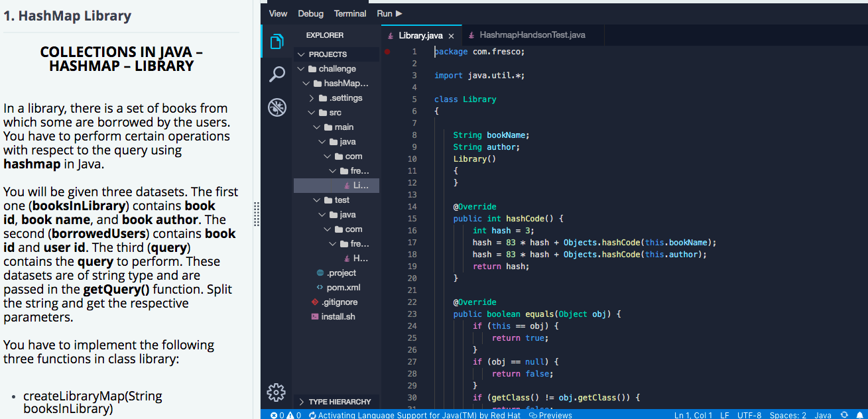868x419 pixels.
Task: Click the panel divider drag handle
Action: [x=257, y=214]
